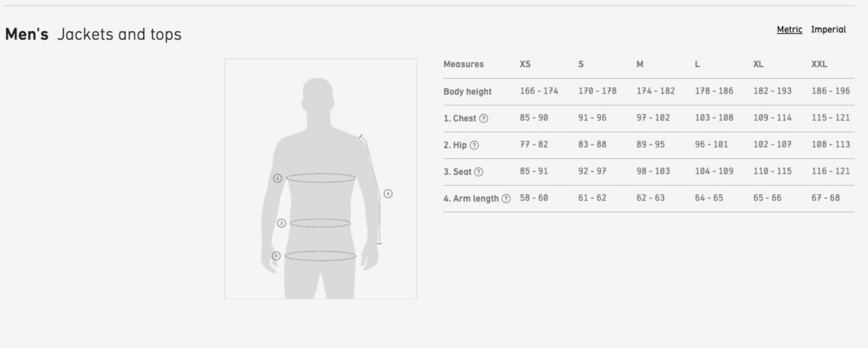
Task: Select the XL size column header
Action: coord(758,64)
